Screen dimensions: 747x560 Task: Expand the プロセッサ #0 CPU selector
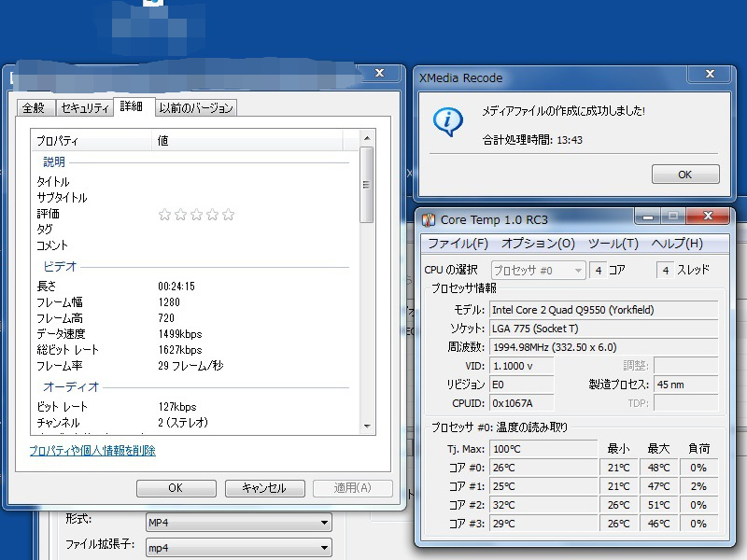tap(538, 271)
